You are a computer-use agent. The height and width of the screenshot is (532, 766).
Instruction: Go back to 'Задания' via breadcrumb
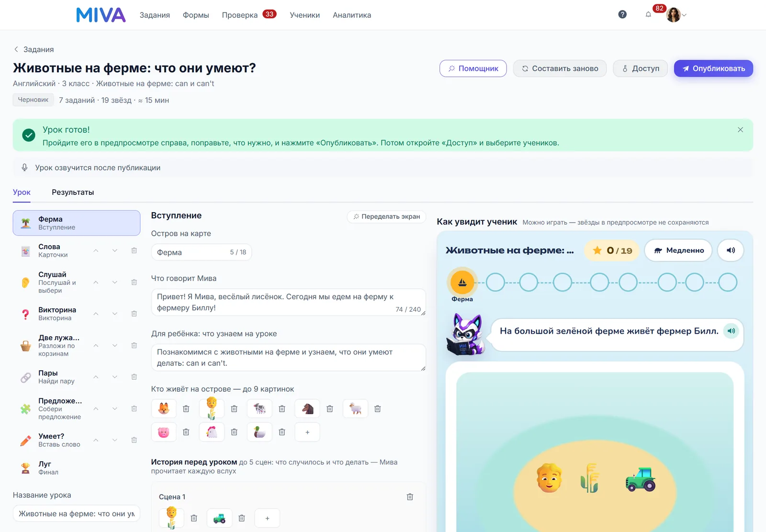click(x=34, y=49)
